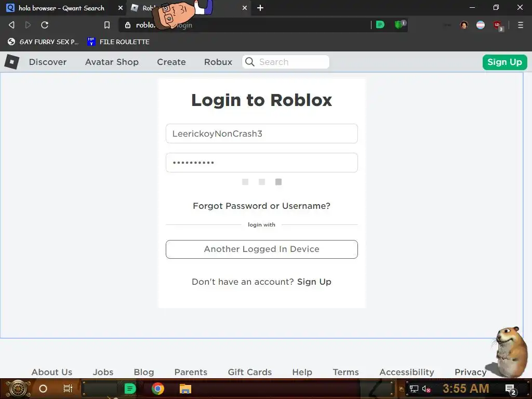Open Task View on the taskbar
The height and width of the screenshot is (399, 532).
68,389
